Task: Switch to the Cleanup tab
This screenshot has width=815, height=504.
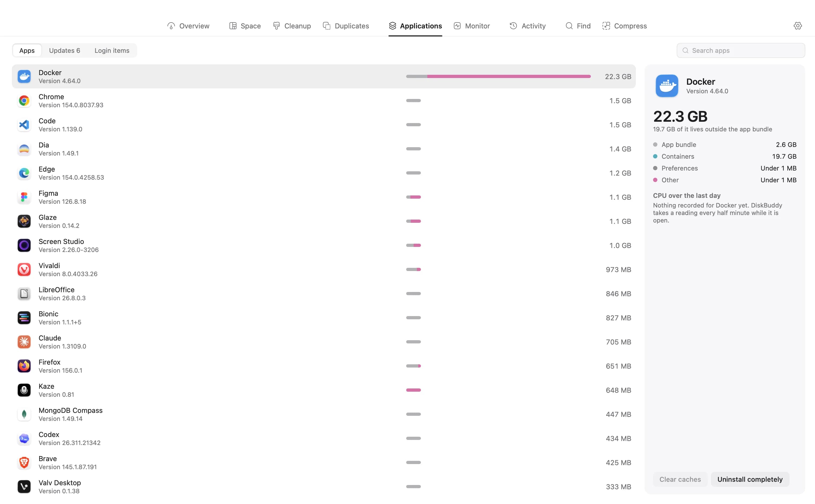Action: 292,26
